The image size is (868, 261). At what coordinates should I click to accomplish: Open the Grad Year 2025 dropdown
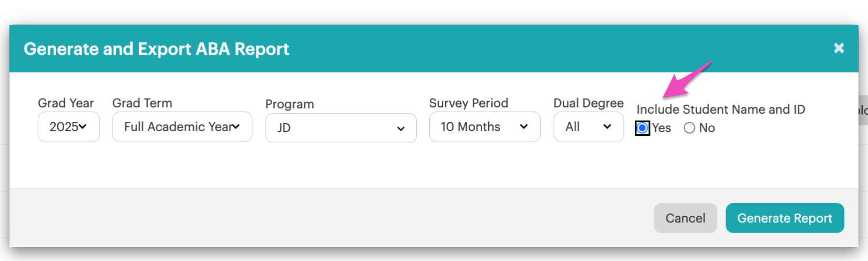(68, 127)
